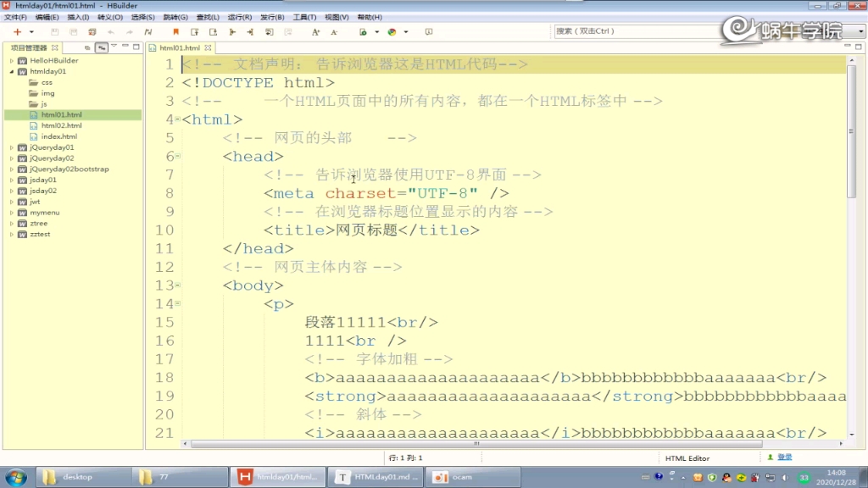Click the bookmark toolbar icon

coord(175,31)
